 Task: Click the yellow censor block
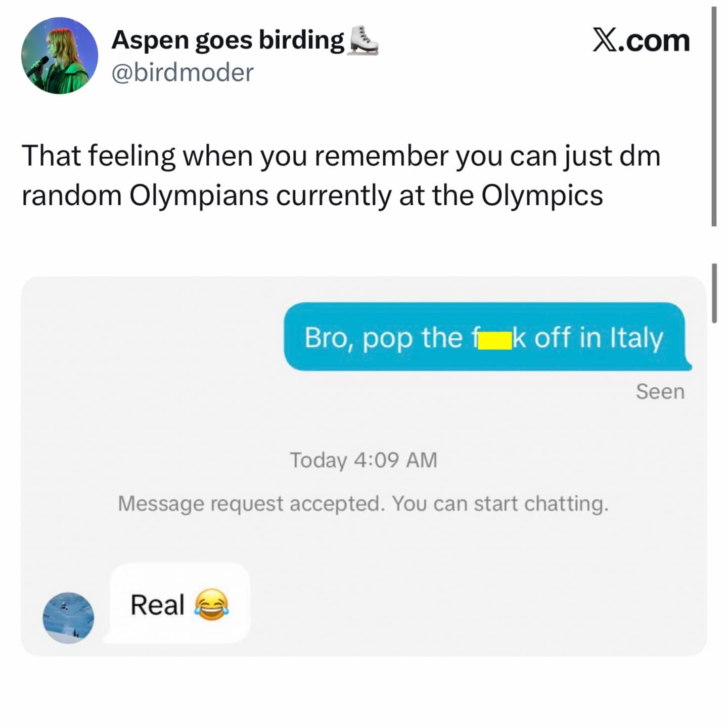[x=494, y=341]
